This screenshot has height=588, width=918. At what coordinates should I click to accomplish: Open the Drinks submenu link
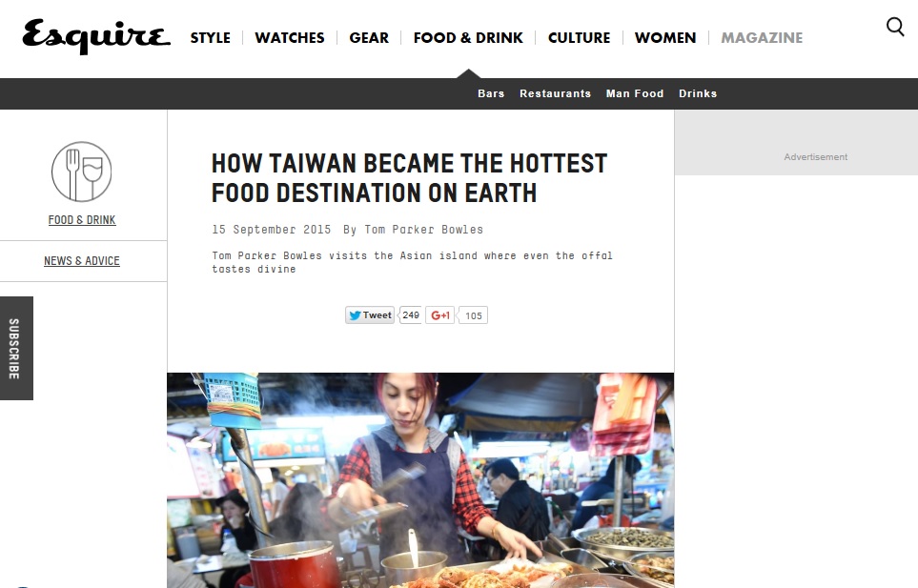click(x=698, y=93)
